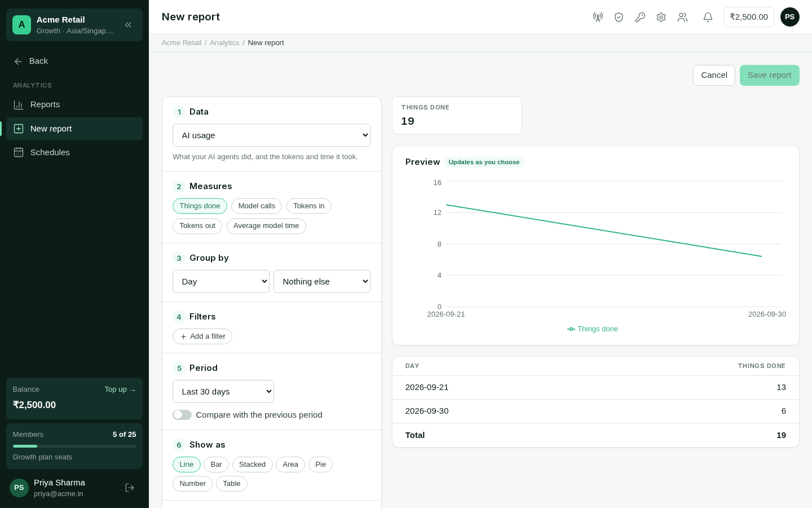Click the ₹2,500.00 balance in header

point(749,17)
